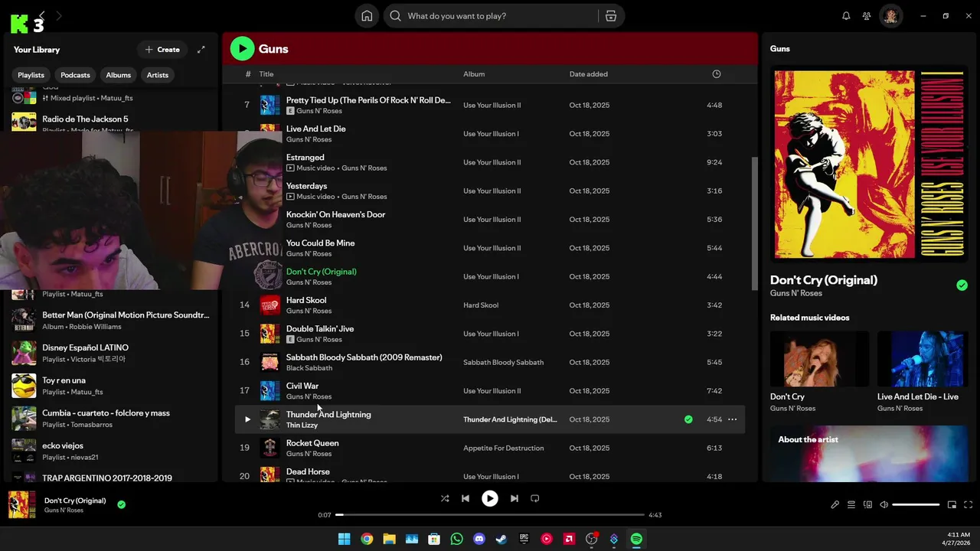Viewport: 980px width, 551px height.
Task: Open the play queue
Action: (851, 504)
